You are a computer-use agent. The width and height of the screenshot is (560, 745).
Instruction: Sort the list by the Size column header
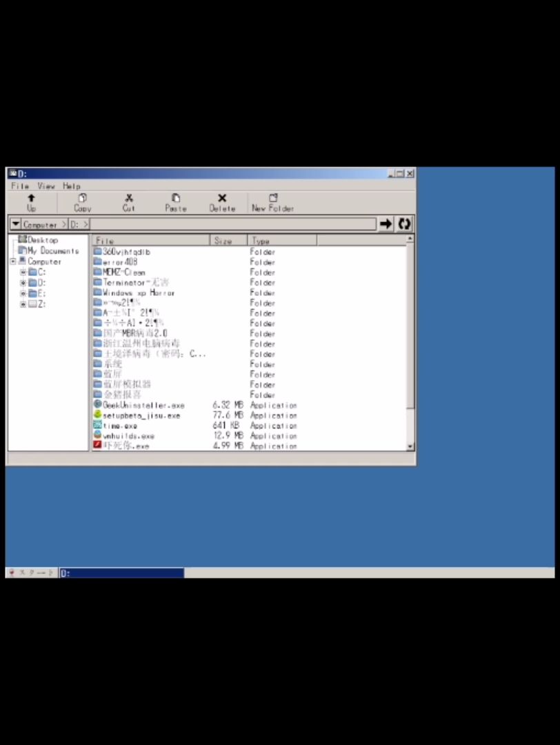(x=228, y=241)
